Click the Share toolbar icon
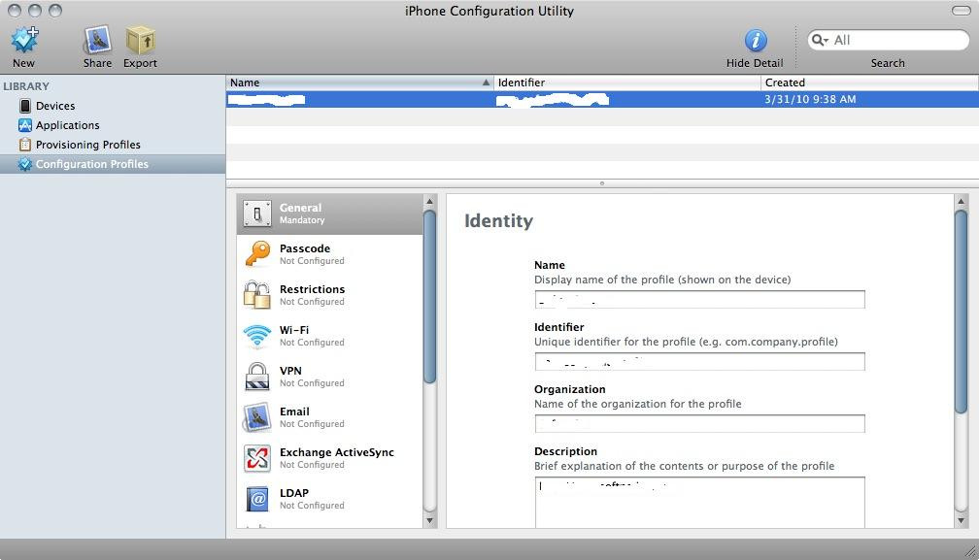The width and height of the screenshot is (979, 560). pyautogui.click(x=97, y=40)
